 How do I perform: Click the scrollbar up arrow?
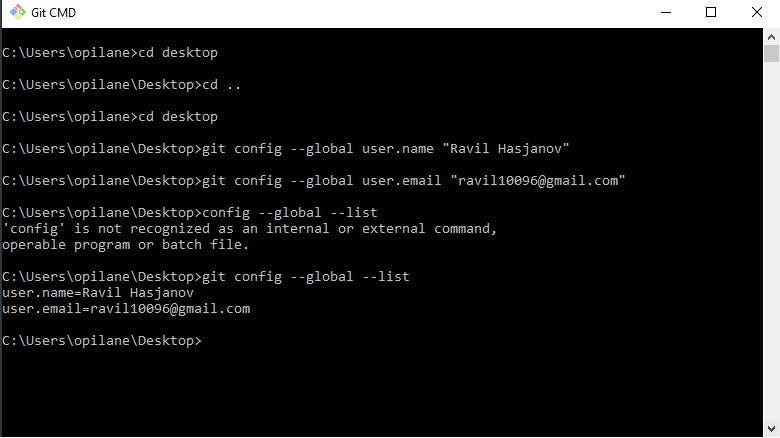772,36
